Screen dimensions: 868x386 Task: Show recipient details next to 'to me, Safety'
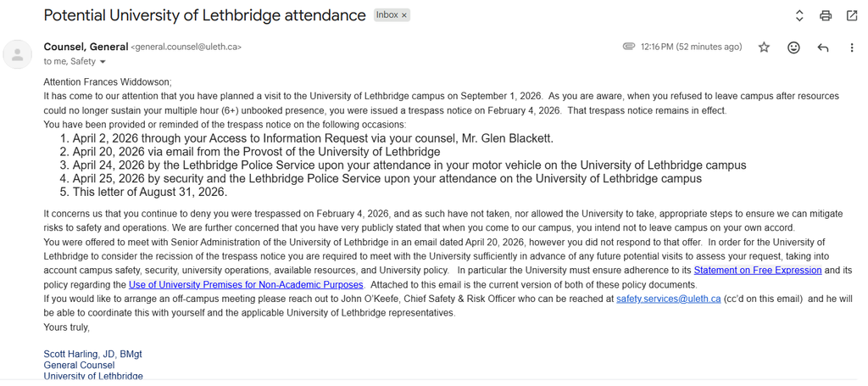tap(103, 62)
